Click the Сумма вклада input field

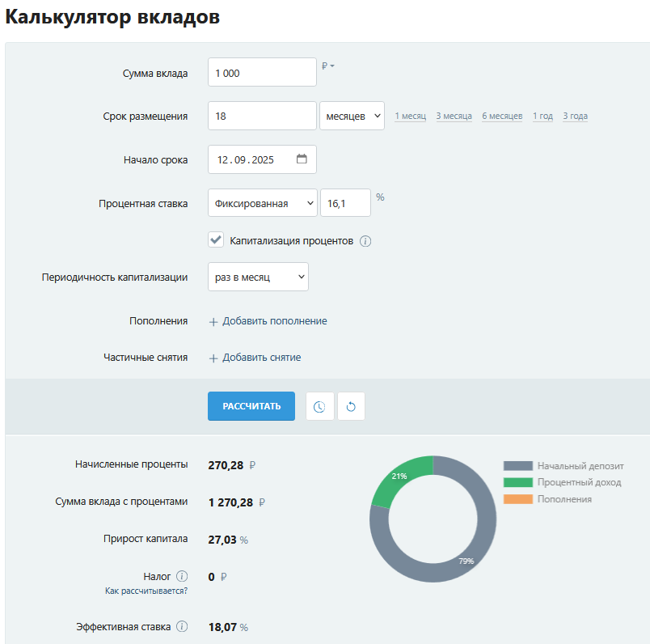(262, 71)
